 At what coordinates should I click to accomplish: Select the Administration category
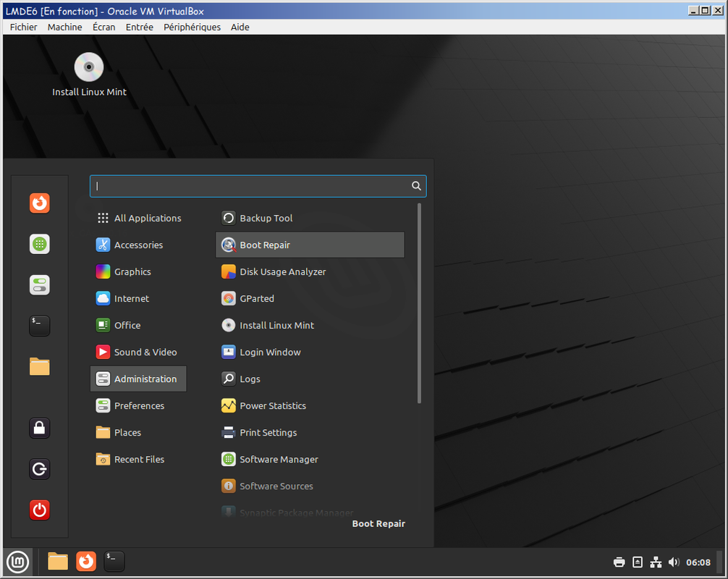[x=138, y=379]
